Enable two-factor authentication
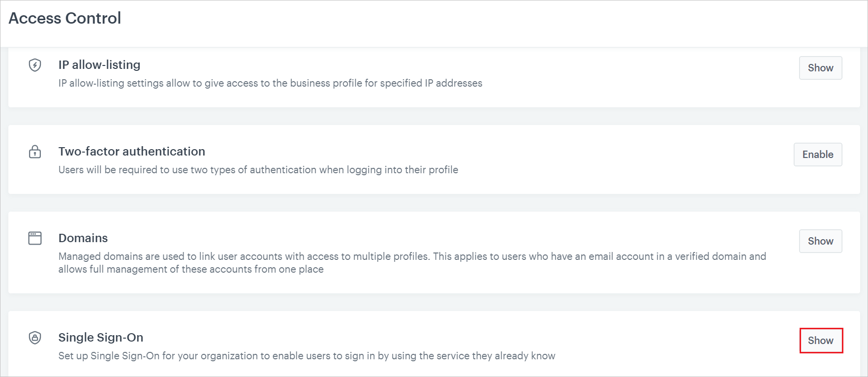Viewport: 868px width, 377px height. tap(817, 155)
